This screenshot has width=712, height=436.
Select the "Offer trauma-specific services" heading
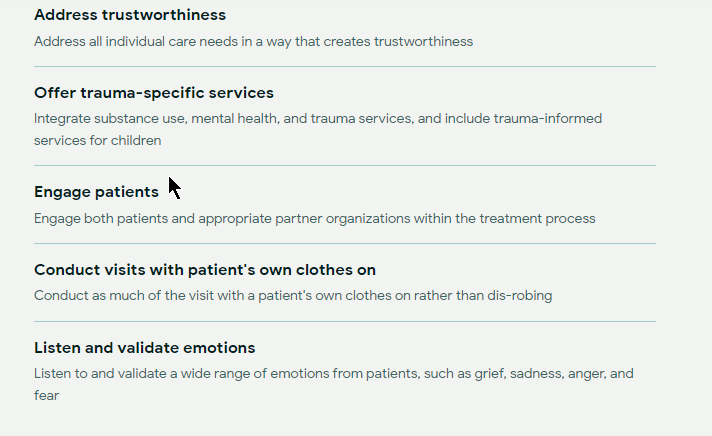[x=154, y=93]
